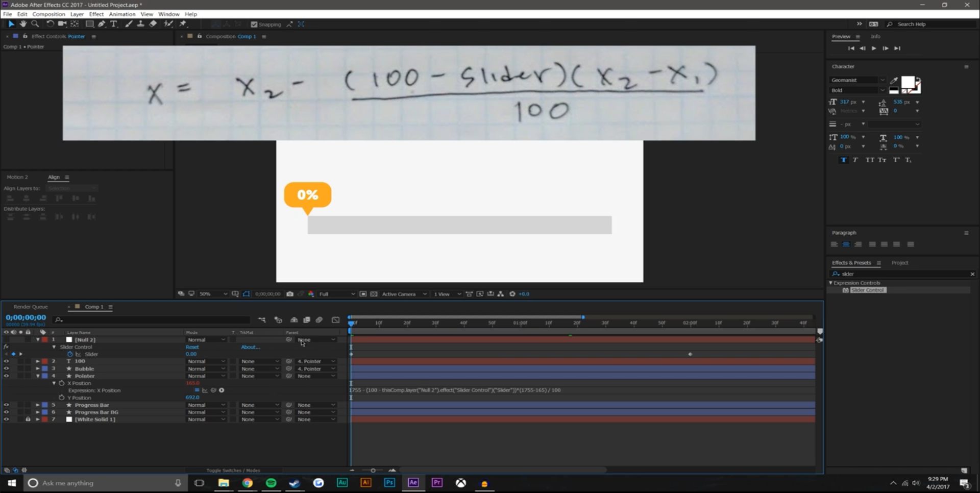Open the Effect menu

(x=96, y=14)
